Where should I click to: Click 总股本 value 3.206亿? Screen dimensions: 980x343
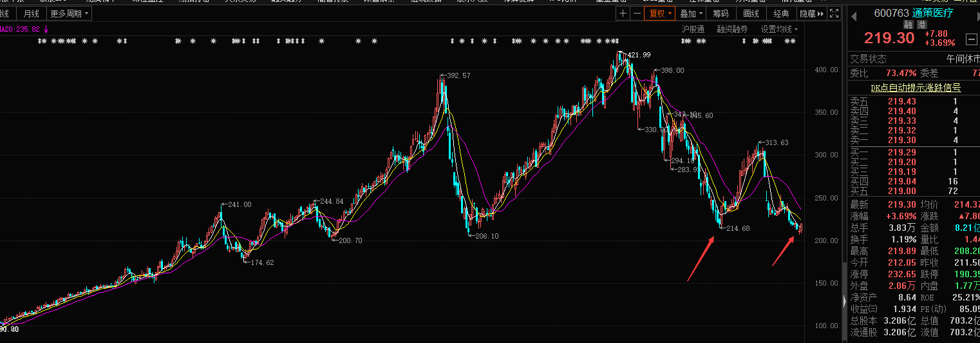(x=900, y=320)
